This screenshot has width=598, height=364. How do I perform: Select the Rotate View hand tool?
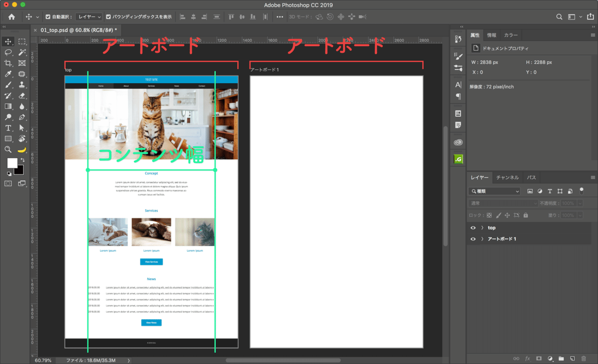[x=22, y=138]
